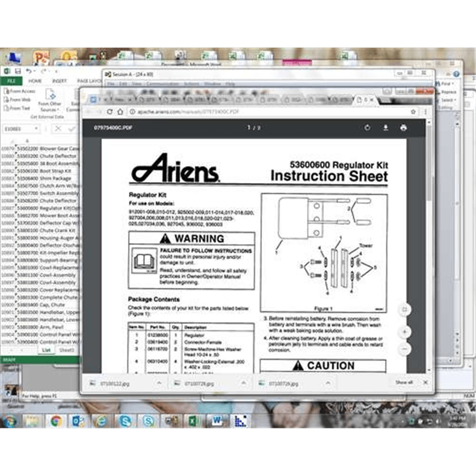Viewport: 476px width, 476px height.
Task: Open options arrow for 07100122.jpg download
Action: click(x=159, y=383)
